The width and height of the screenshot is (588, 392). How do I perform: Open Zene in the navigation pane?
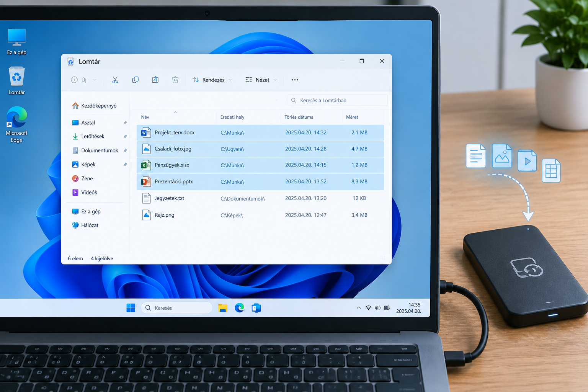point(83,178)
